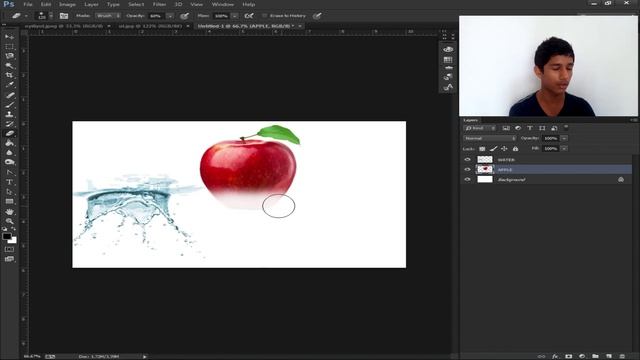Add a layer style with fx button
Viewport: 640px width, 360px height.
pyautogui.click(x=555, y=356)
